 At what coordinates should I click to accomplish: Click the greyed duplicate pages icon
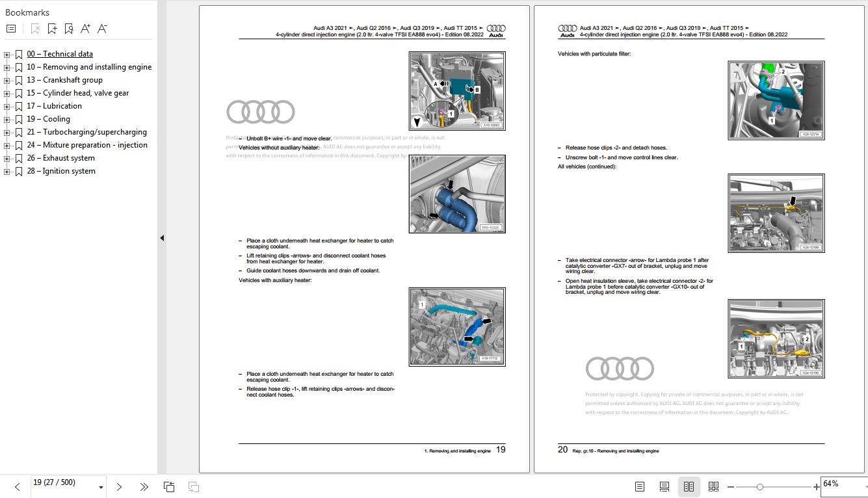(x=194, y=487)
